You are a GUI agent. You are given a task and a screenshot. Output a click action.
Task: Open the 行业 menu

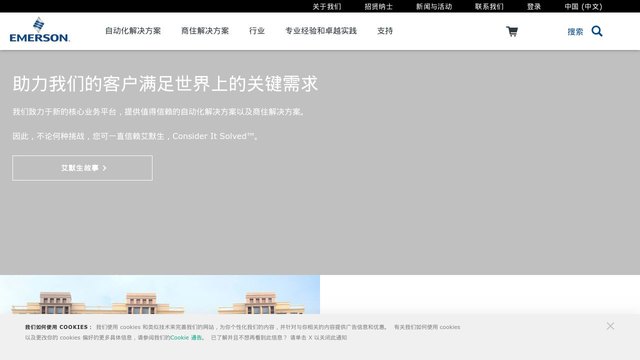(257, 31)
